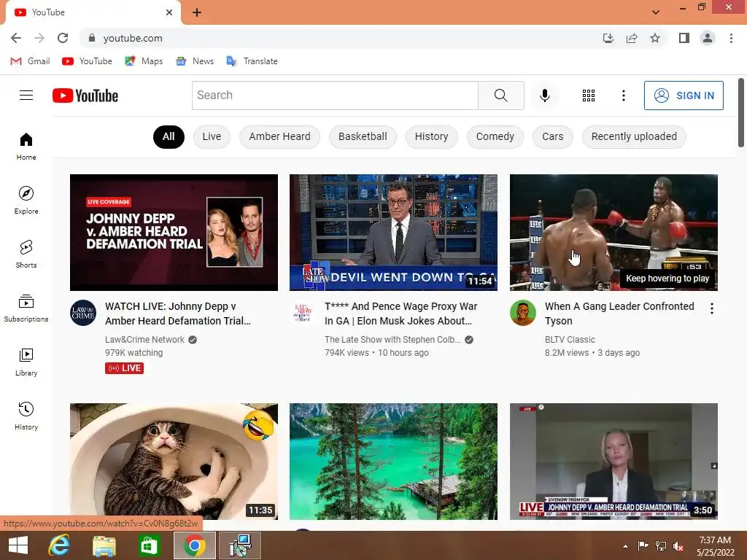Open YouTube settings three-dot menu

pyautogui.click(x=623, y=96)
